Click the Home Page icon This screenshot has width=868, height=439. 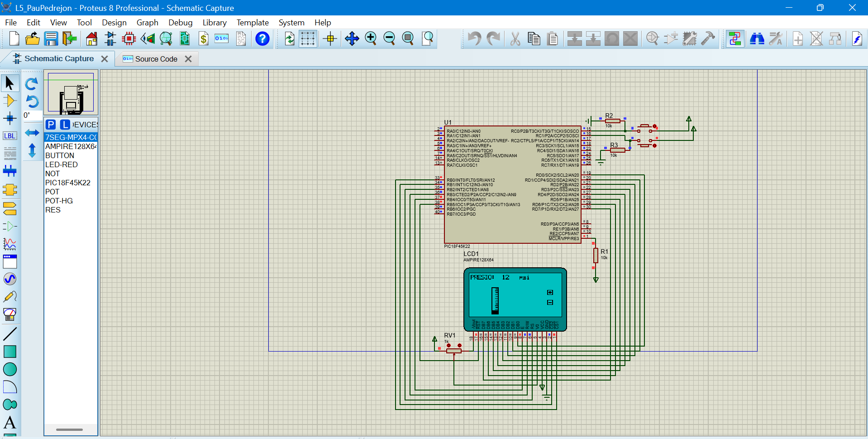(91, 39)
